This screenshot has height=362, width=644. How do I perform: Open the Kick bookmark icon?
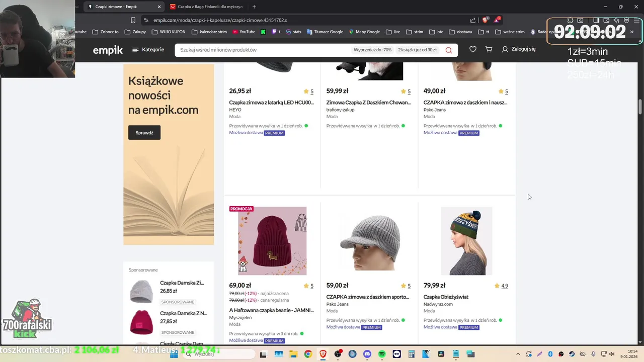(263, 32)
